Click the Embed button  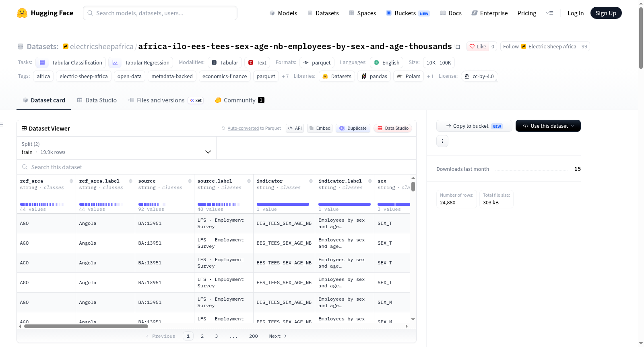(x=320, y=128)
